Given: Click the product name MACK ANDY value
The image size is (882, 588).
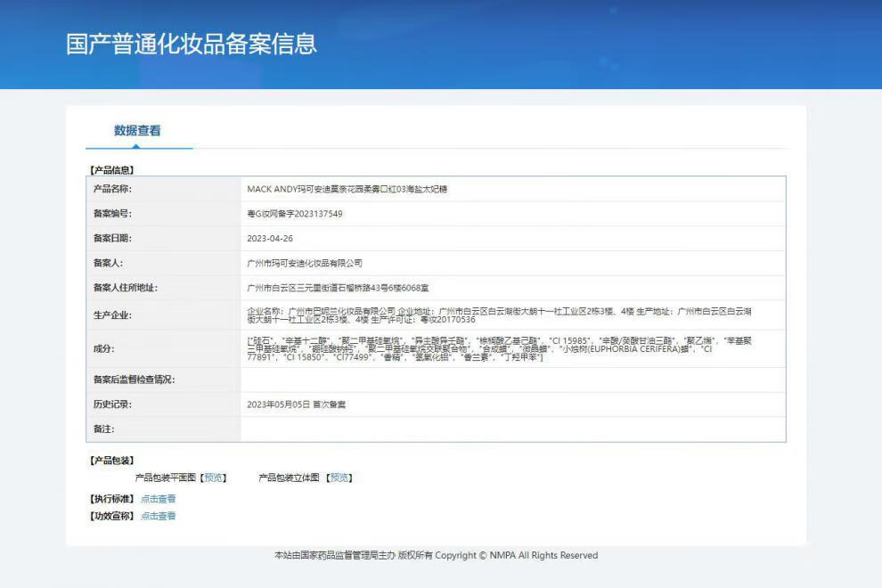Looking at the screenshot, I should 347,189.
